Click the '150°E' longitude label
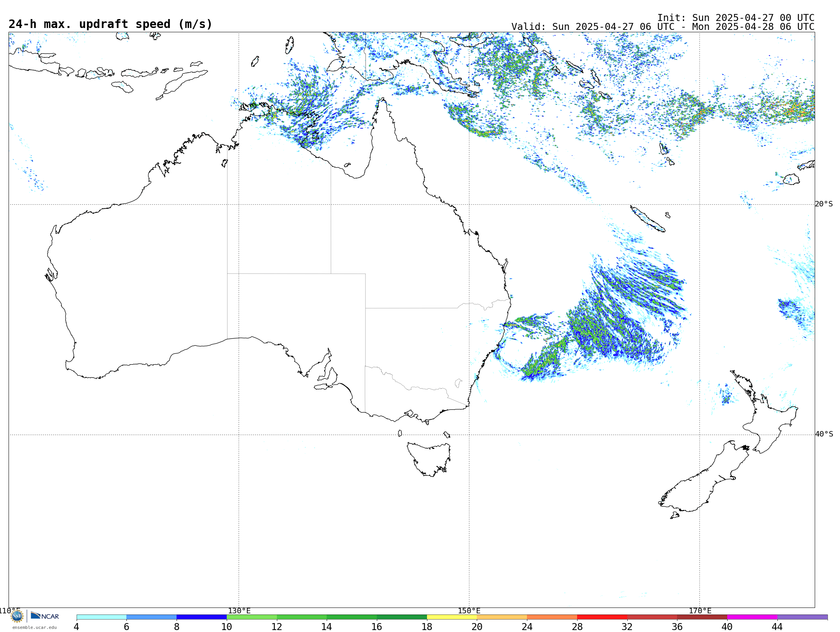This screenshot has width=840, height=632. tap(469, 611)
